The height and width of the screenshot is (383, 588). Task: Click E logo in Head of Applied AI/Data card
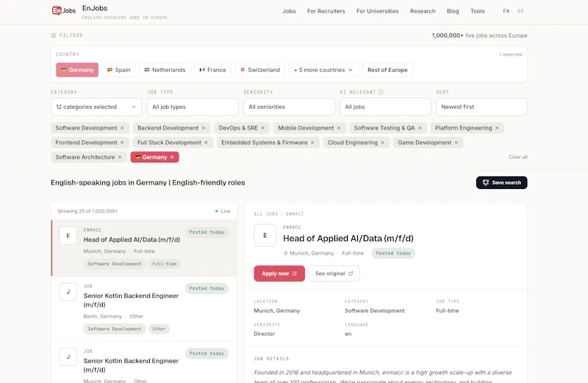[68, 235]
